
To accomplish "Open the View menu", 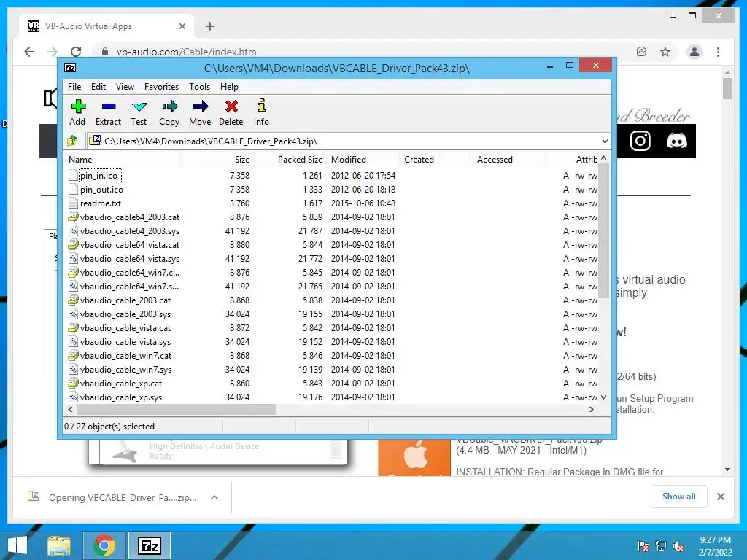I will 125,87.
